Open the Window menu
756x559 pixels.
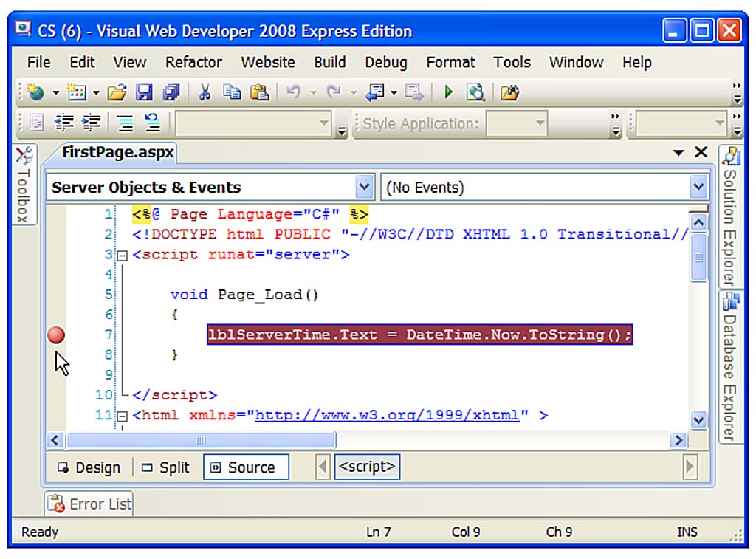click(576, 62)
